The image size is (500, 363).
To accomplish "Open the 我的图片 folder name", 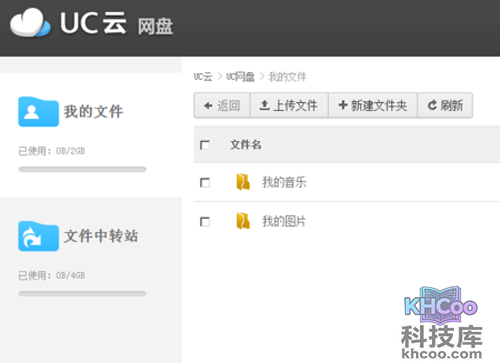I will (x=284, y=221).
